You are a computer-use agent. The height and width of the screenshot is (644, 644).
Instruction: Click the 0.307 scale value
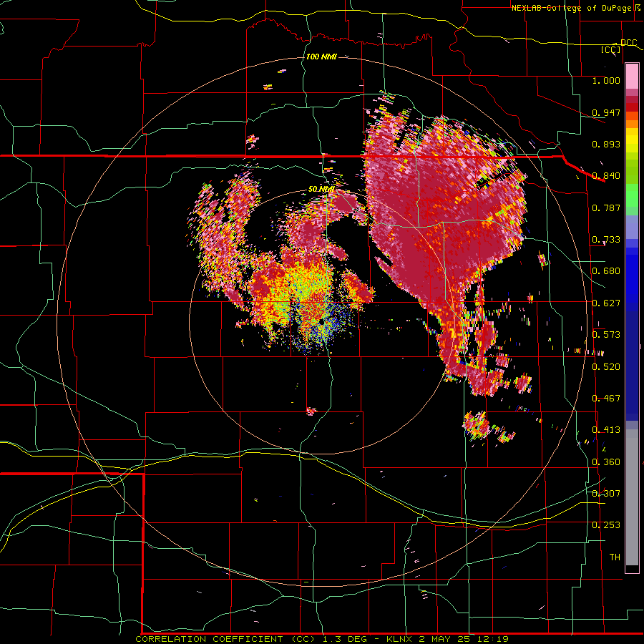(606, 494)
